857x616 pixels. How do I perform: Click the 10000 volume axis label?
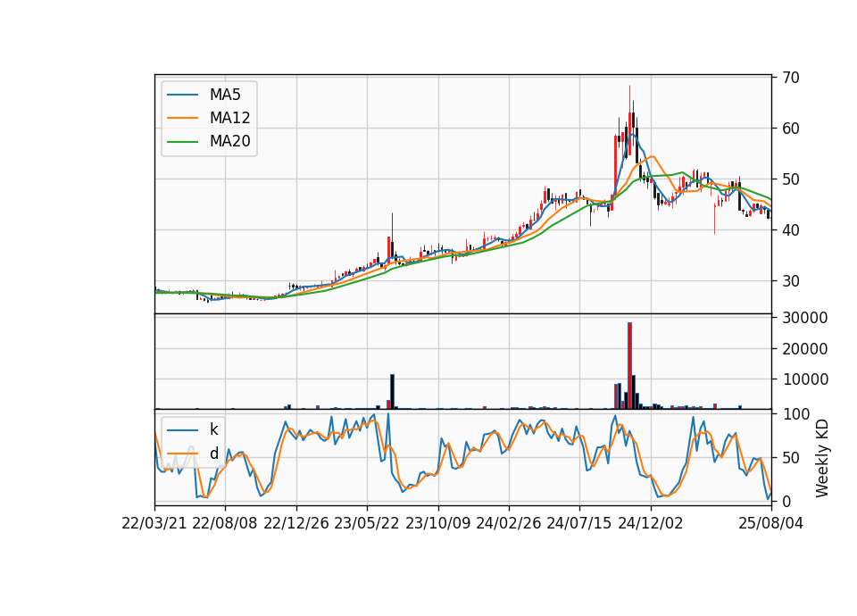[805, 379]
